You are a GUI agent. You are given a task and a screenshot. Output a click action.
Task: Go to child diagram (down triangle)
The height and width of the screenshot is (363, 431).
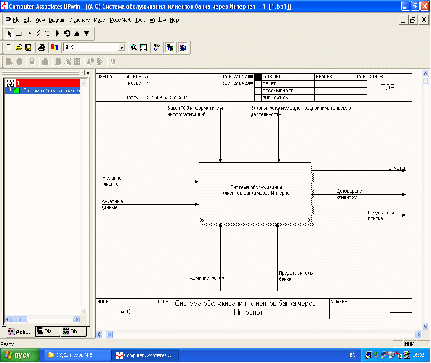click(x=87, y=33)
